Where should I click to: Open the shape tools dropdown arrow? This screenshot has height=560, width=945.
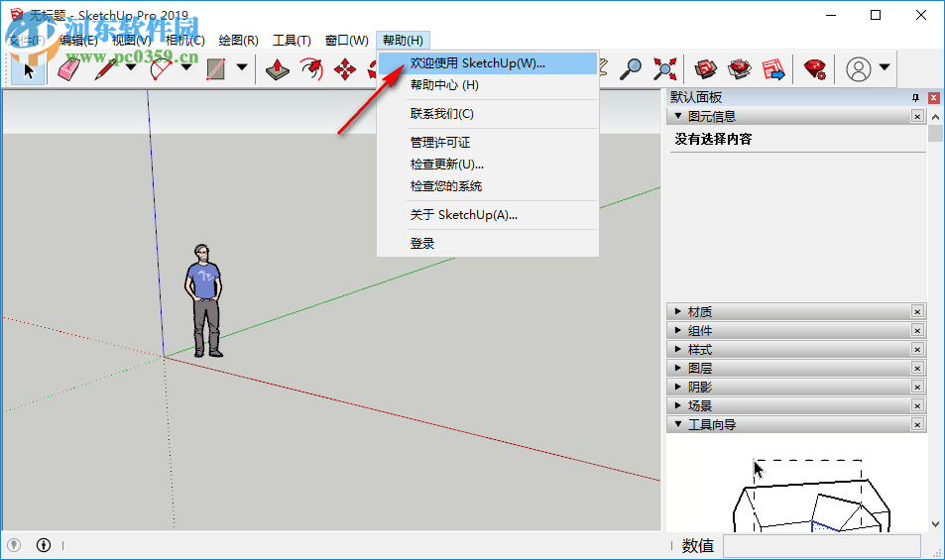[242, 67]
